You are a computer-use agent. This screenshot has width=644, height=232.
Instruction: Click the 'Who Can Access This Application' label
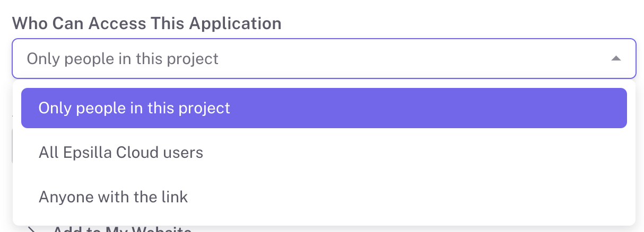pyautogui.click(x=147, y=23)
